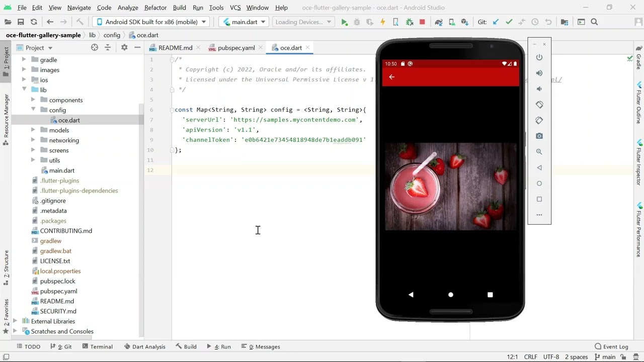Click Project panel locate target icon
The image size is (644, 362).
(x=95, y=47)
